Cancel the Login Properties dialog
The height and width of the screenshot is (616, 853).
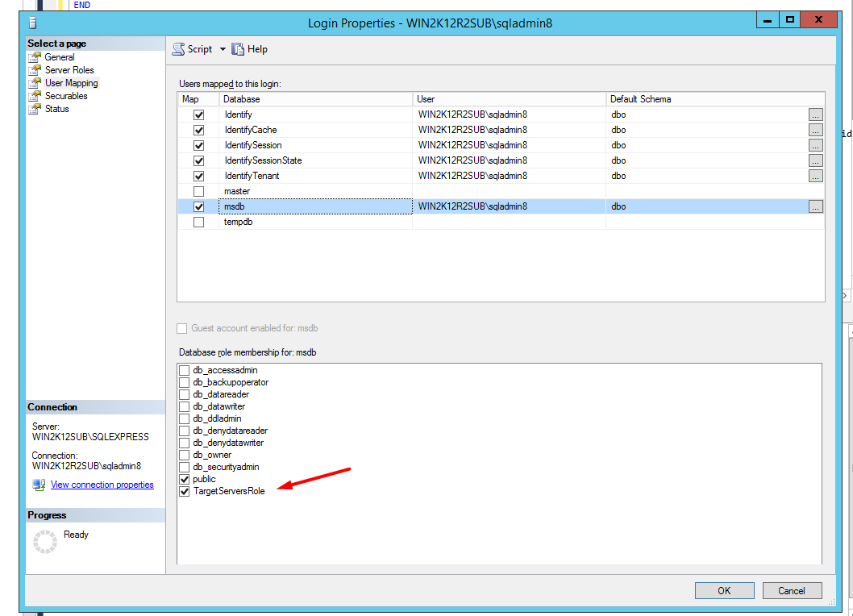pos(792,591)
